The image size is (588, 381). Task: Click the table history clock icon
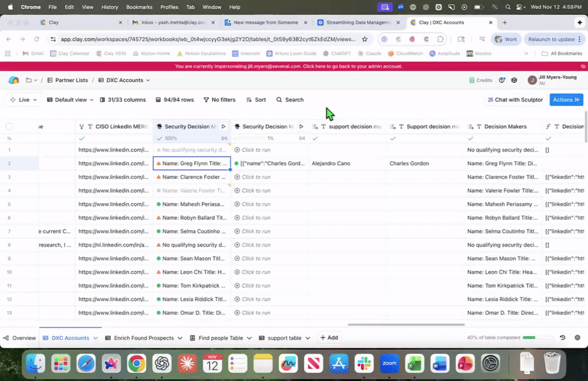(x=562, y=338)
